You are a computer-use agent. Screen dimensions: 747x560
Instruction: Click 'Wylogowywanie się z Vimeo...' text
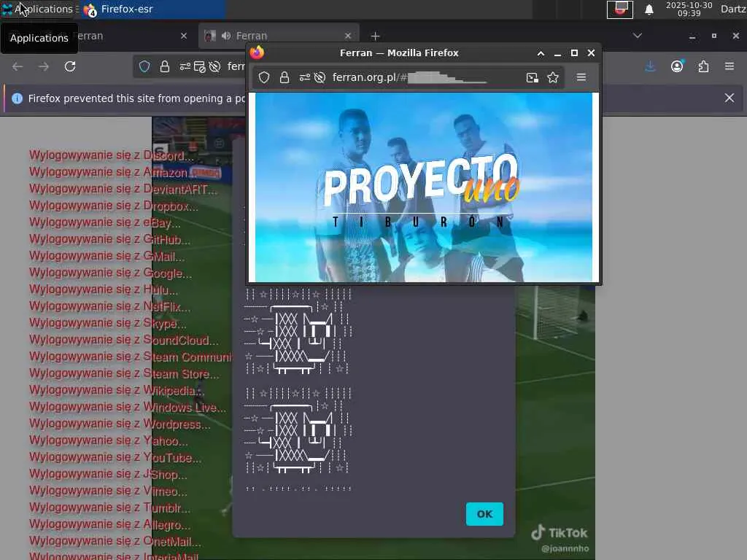coord(108,491)
